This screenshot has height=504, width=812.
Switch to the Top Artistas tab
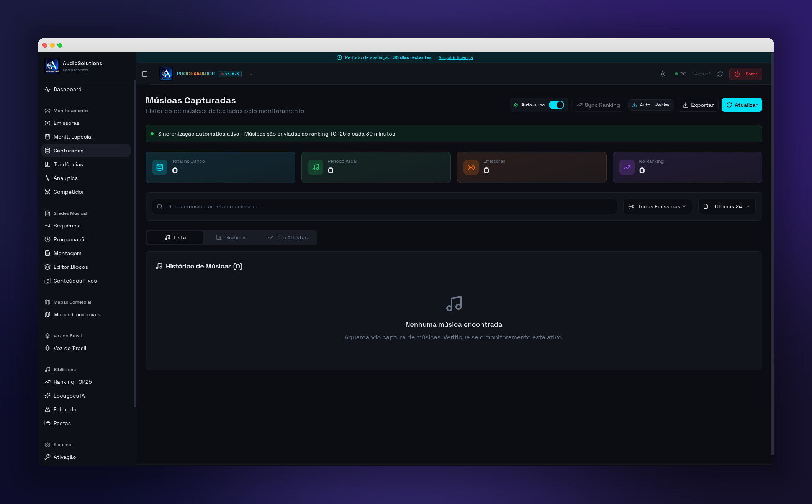click(287, 237)
